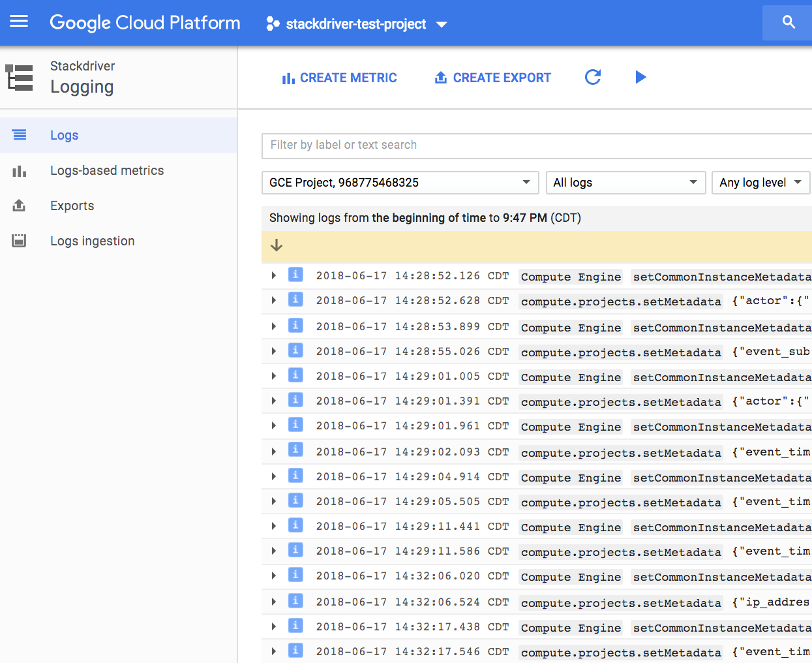The height and width of the screenshot is (663, 812).
Task: Expand the 14:32:06.524 log entry
Action: click(x=274, y=602)
